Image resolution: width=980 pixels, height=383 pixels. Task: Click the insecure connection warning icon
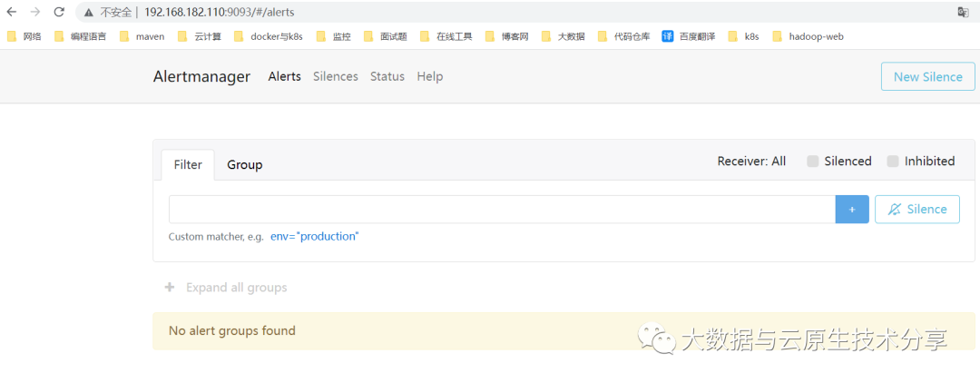click(x=89, y=13)
